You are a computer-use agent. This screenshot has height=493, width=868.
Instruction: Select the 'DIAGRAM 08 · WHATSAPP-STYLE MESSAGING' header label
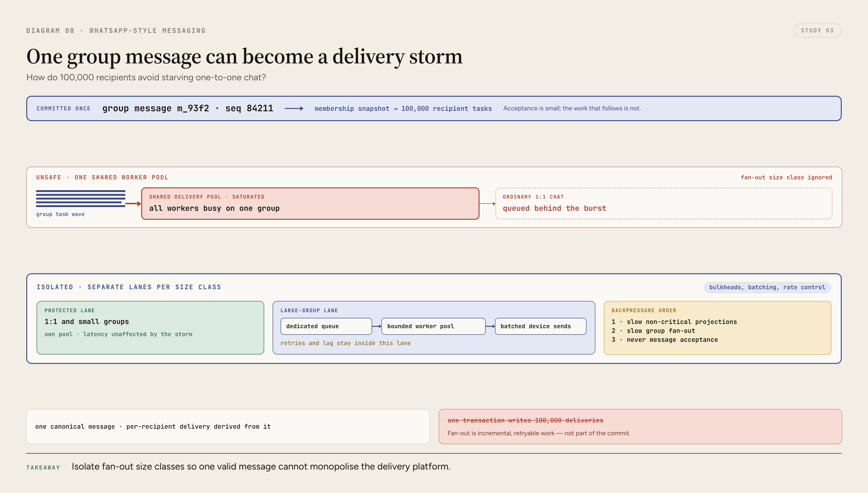(116, 31)
